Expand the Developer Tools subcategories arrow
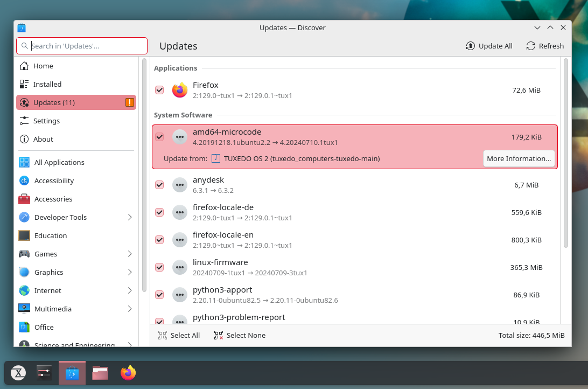588x389 pixels. pyautogui.click(x=130, y=217)
